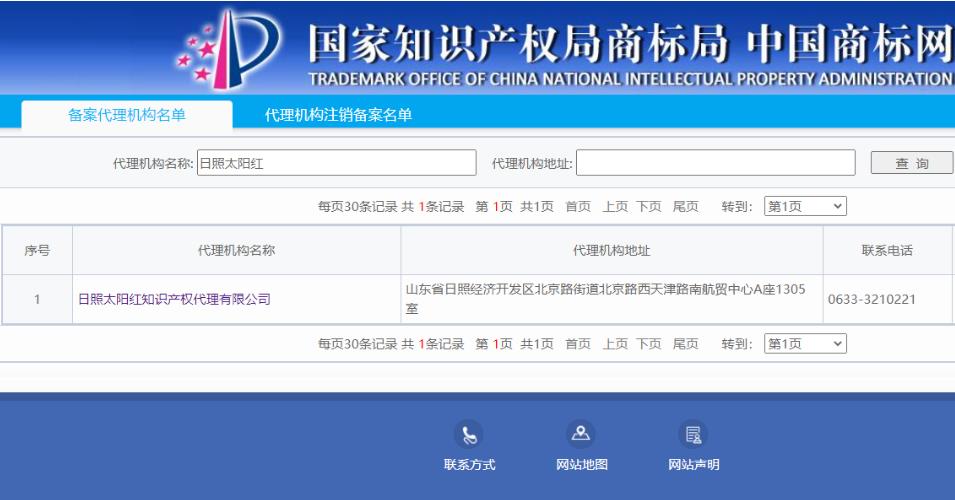Click the 网站声明 document icon
The image size is (955, 500).
click(693, 434)
